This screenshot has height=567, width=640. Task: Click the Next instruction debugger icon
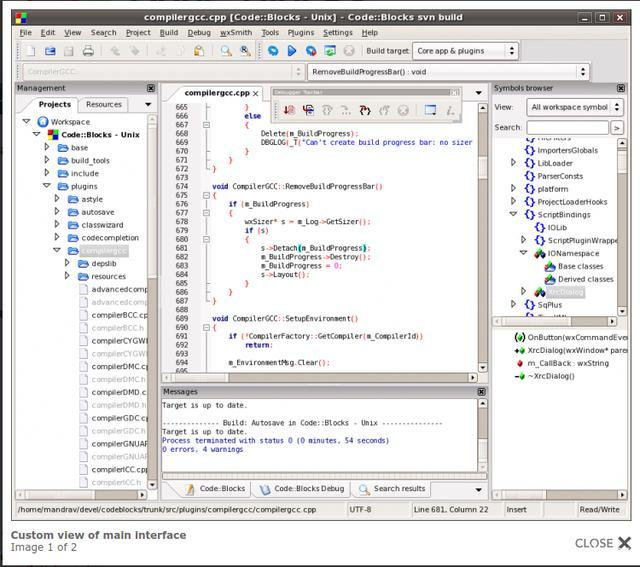tap(346, 110)
